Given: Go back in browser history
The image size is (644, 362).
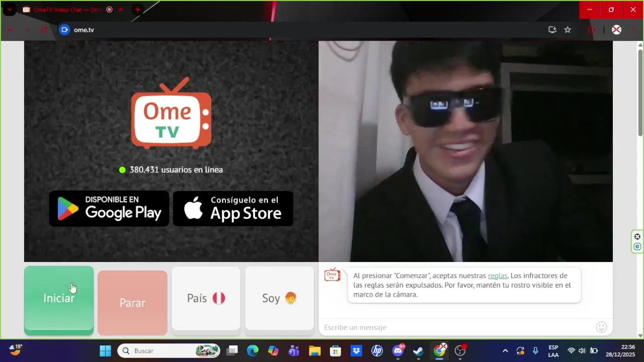Looking at the screenshot, I should 11,30.
